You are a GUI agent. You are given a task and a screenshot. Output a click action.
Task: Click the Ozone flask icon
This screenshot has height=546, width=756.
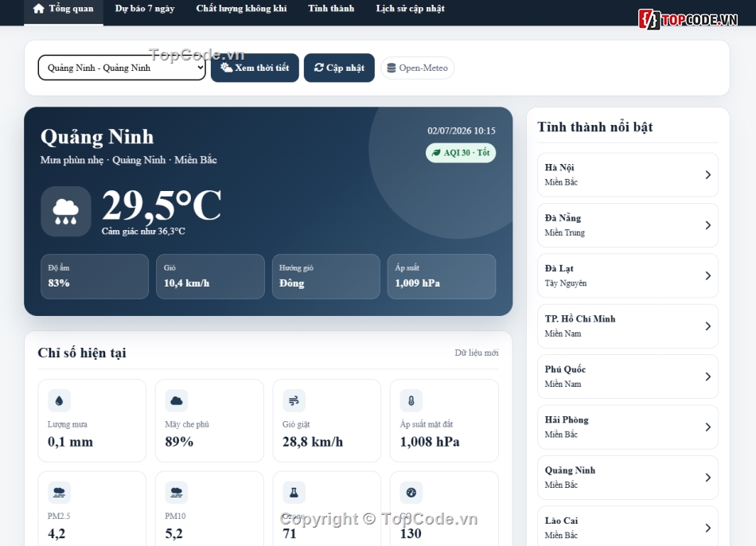pyautogui.click(x=294, y=493)
